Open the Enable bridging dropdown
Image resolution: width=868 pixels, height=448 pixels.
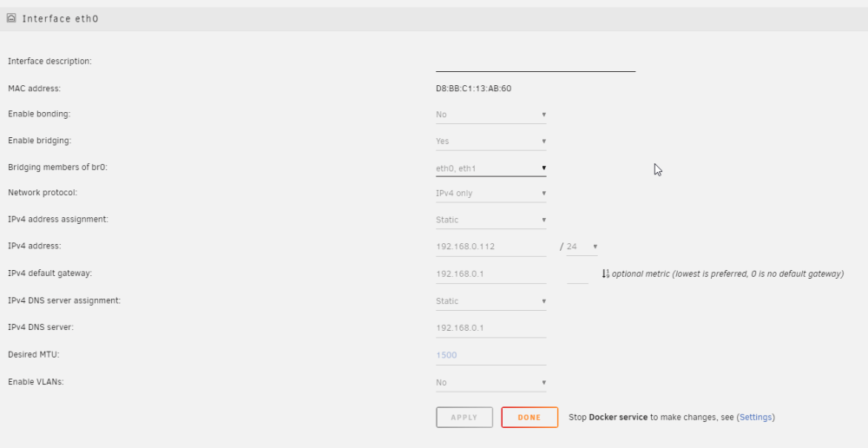coord(491,142)
